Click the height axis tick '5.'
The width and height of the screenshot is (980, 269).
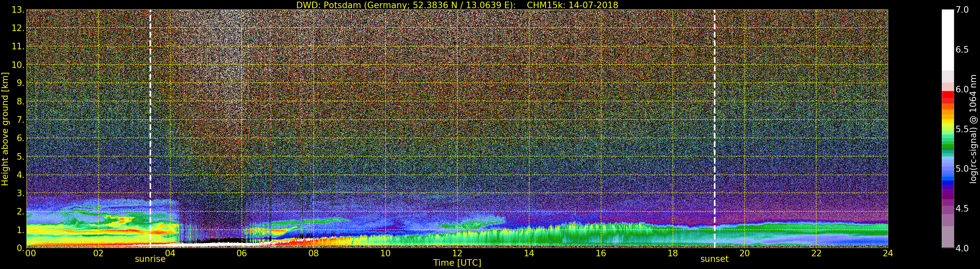[21, 156]
